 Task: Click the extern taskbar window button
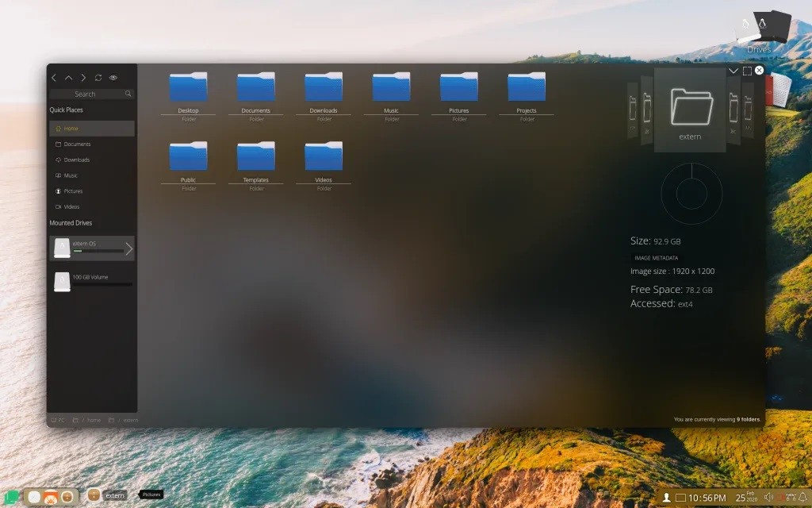coord(114,495)
